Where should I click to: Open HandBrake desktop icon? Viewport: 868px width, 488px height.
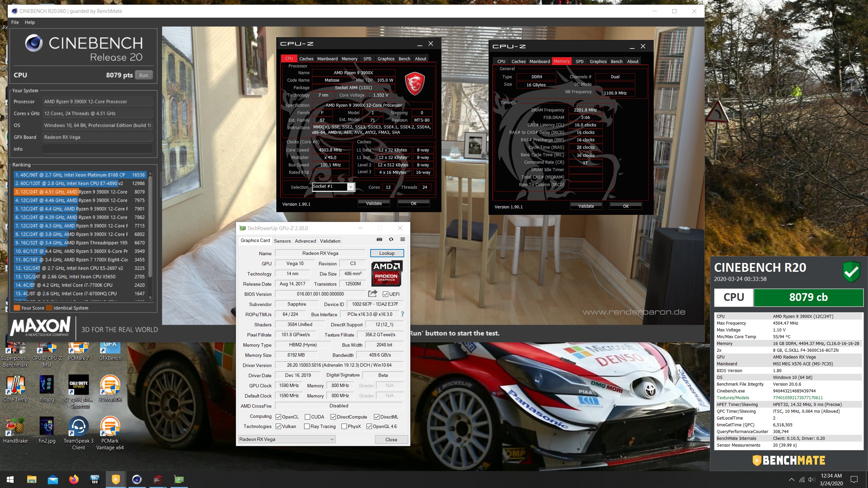(16, 430)
